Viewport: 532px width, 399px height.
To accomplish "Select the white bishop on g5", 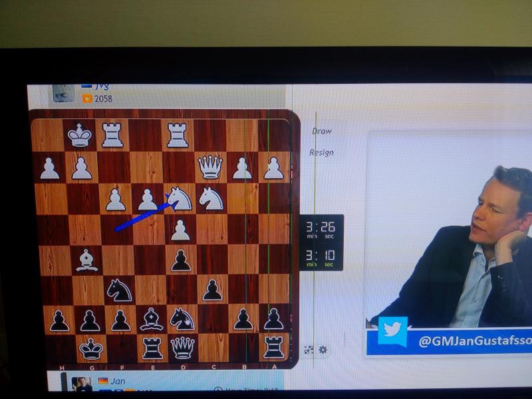I will pyautogui.click(x=86, y=259).
